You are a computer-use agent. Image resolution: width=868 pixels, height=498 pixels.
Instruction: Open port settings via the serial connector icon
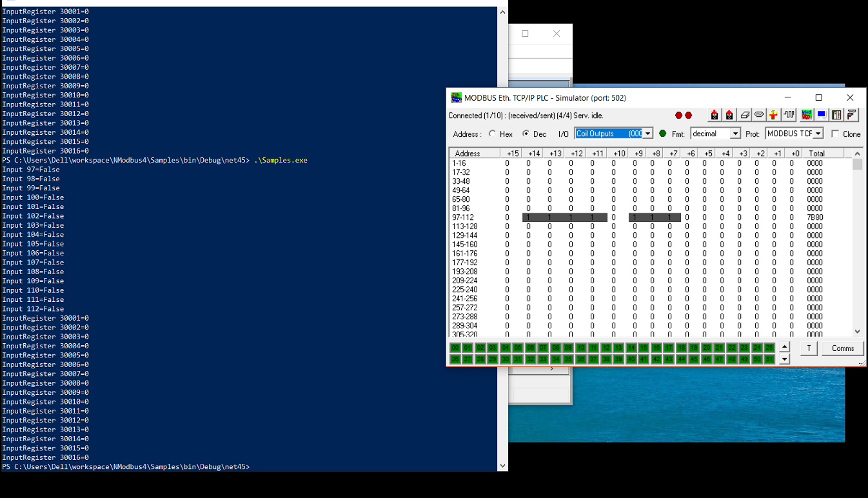(x=759, y=114)
